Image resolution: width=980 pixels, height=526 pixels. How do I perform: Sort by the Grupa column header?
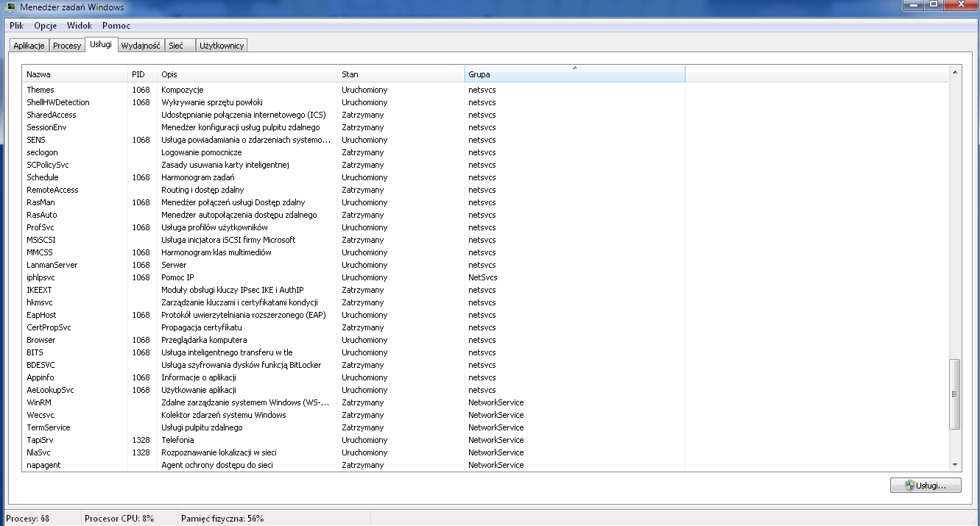tap(575, 74)
